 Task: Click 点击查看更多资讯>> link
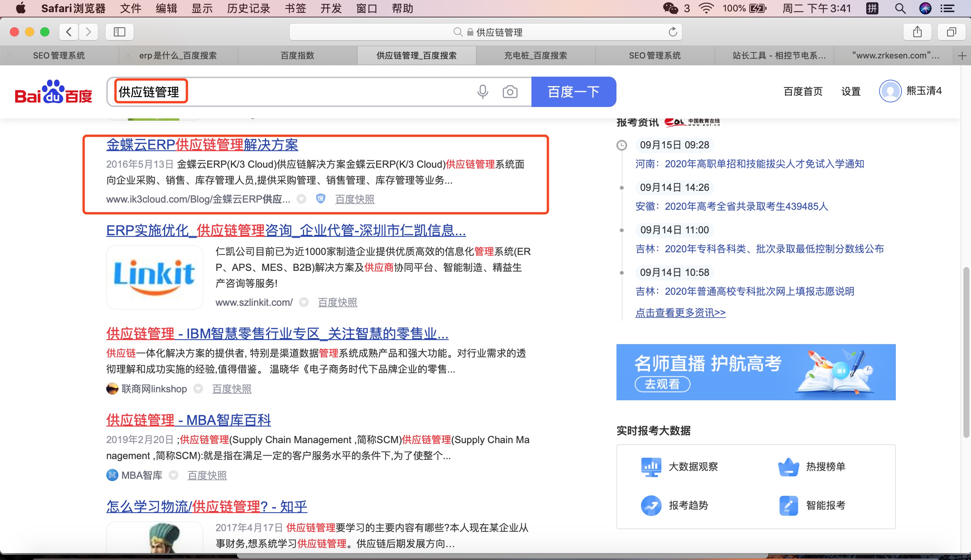680,313
